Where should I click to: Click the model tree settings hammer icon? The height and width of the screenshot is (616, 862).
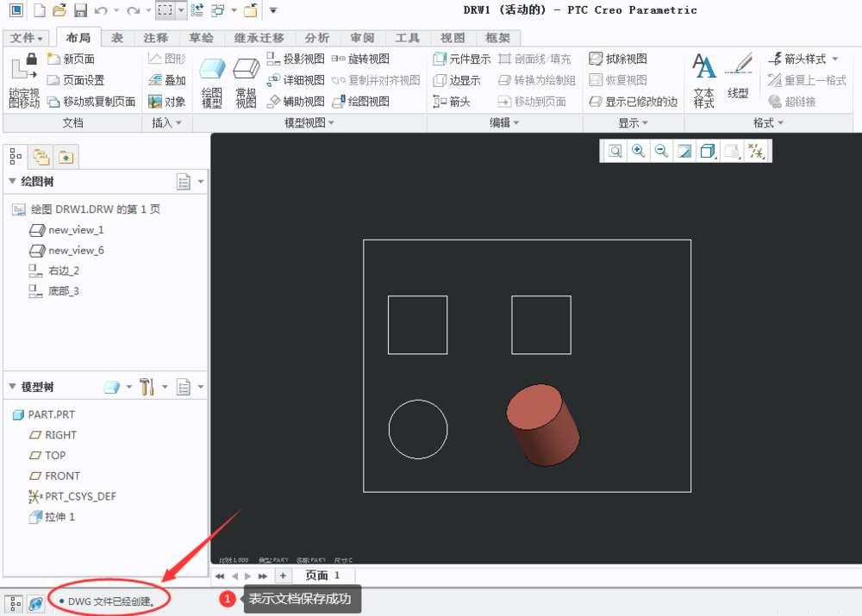point(147,387)
